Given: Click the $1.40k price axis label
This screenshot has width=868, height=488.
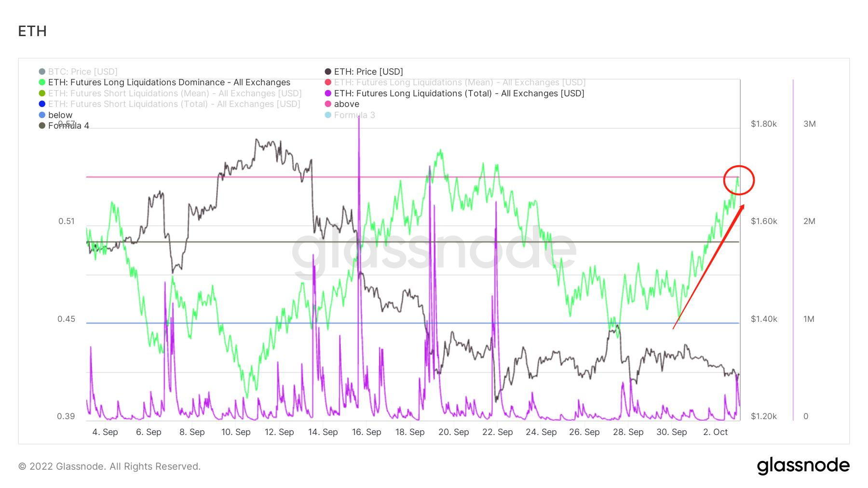Looking at the screenshot, I should coord(764,319).
